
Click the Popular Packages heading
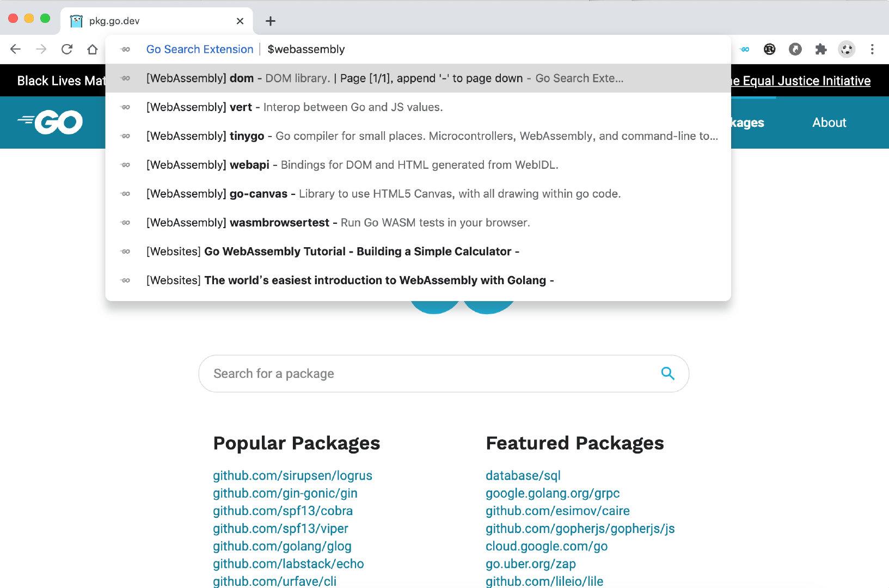(x=297, y=443)
